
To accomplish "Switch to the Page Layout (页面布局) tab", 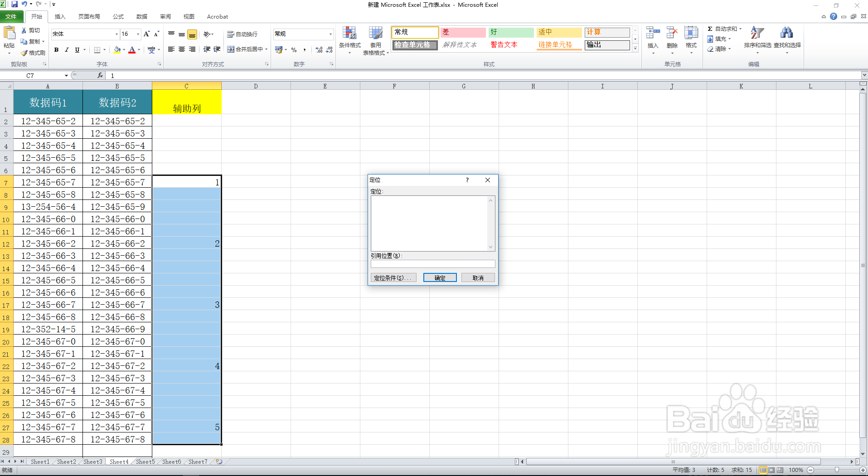I will point(89,17).
